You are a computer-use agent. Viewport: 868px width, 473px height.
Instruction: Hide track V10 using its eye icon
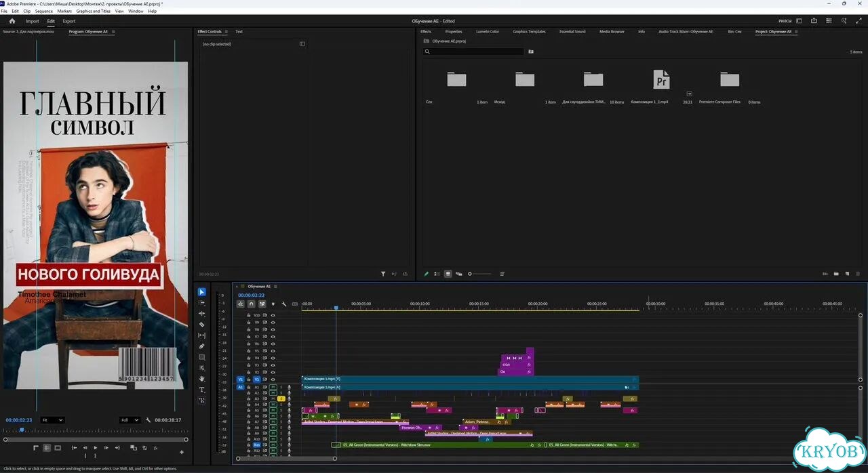point(273,315)
